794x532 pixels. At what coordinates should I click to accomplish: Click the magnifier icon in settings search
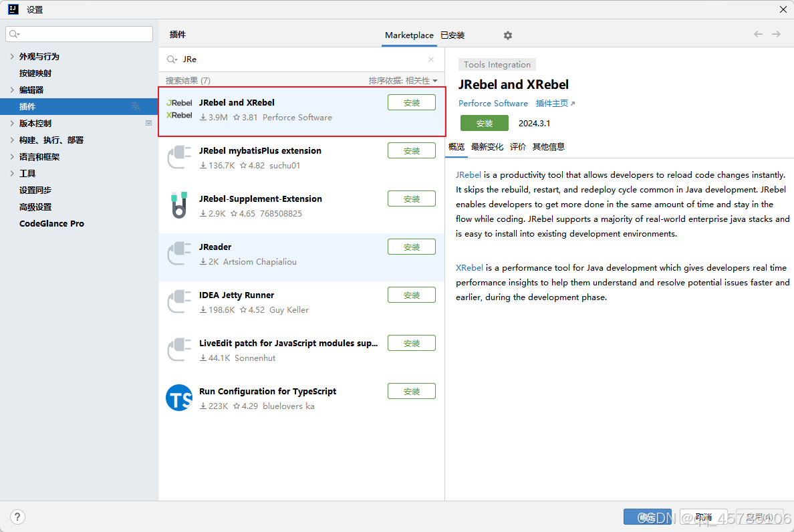[13, 32]
